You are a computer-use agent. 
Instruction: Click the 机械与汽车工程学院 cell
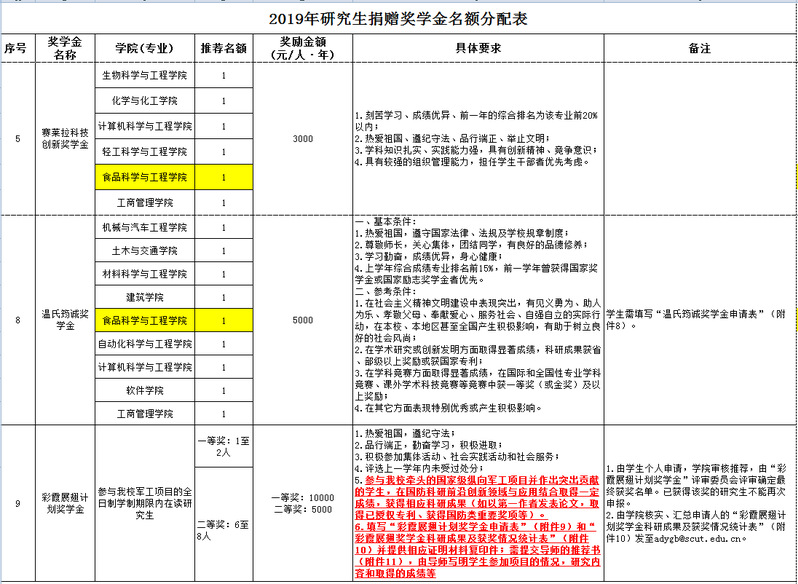(x=144, y=227)
